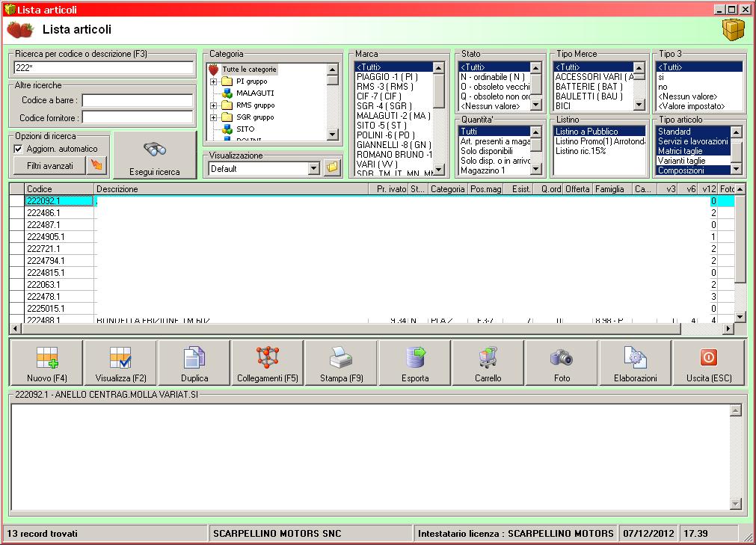Select the row with code 2224905.1
This screenshot has height=545, width=756.
371,237
